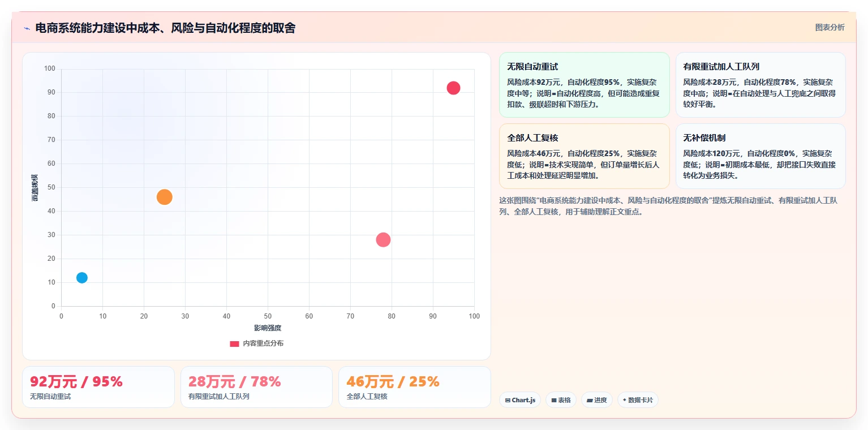Click 全部人工复核 label under 46万元 stat
The height and width of the screenshot is (430, 868).
[367, 397]
